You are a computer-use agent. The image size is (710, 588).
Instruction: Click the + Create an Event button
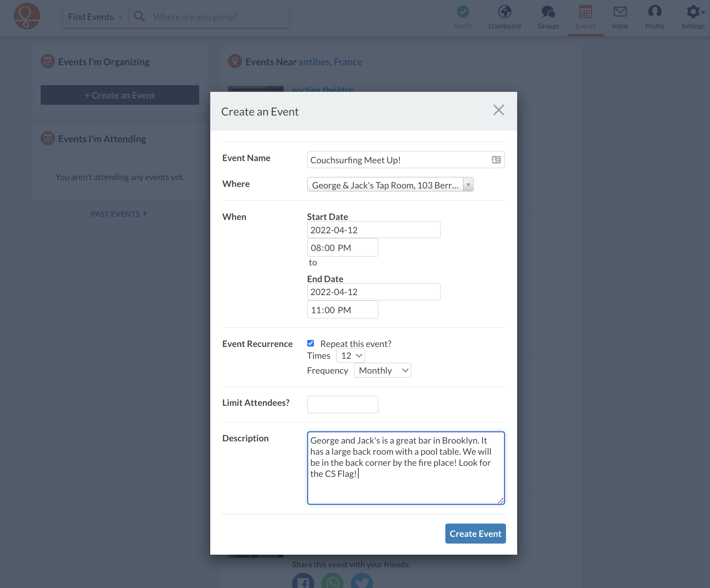pos(120,95)
